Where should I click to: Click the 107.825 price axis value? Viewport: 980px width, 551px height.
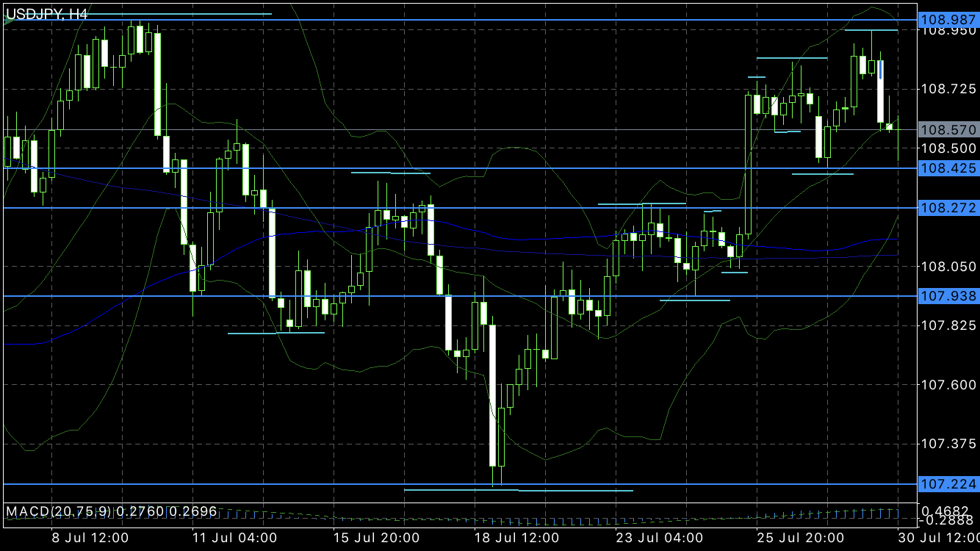pos(948,325)
